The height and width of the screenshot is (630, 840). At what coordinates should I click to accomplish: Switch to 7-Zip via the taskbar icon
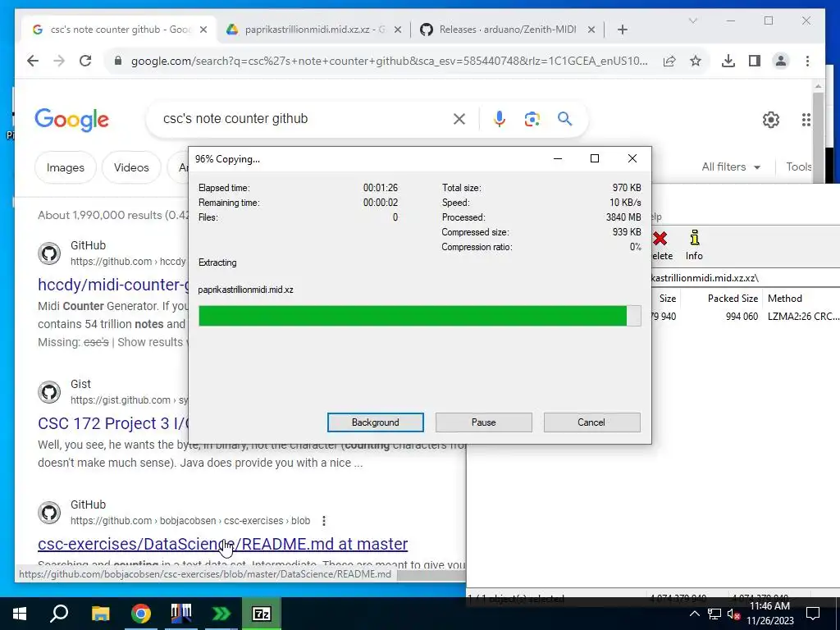262,614
